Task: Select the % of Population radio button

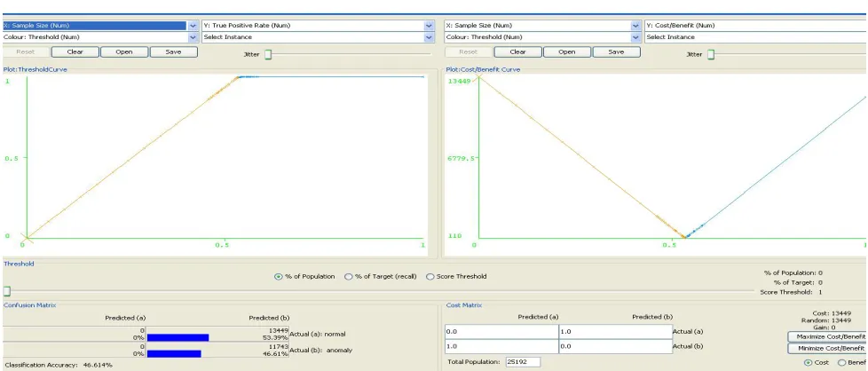Action: pyautogui.click(x=279, y=276)
